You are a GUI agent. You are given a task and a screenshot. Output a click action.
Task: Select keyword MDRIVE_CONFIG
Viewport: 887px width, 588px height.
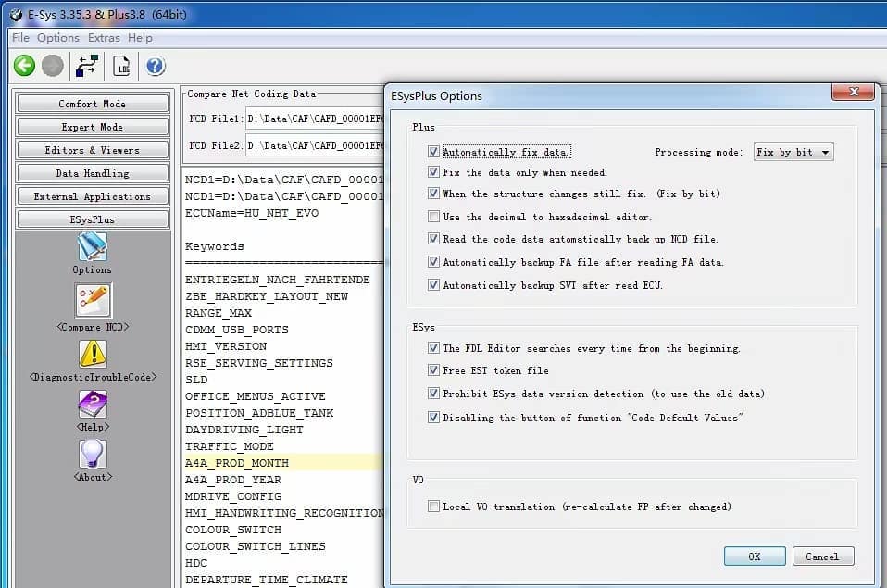coord(233,495)
